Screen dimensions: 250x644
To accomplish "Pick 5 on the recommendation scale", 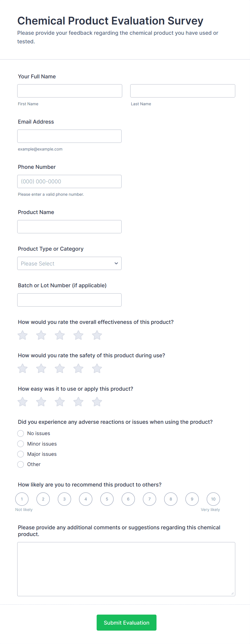I will tap(107, 499).
